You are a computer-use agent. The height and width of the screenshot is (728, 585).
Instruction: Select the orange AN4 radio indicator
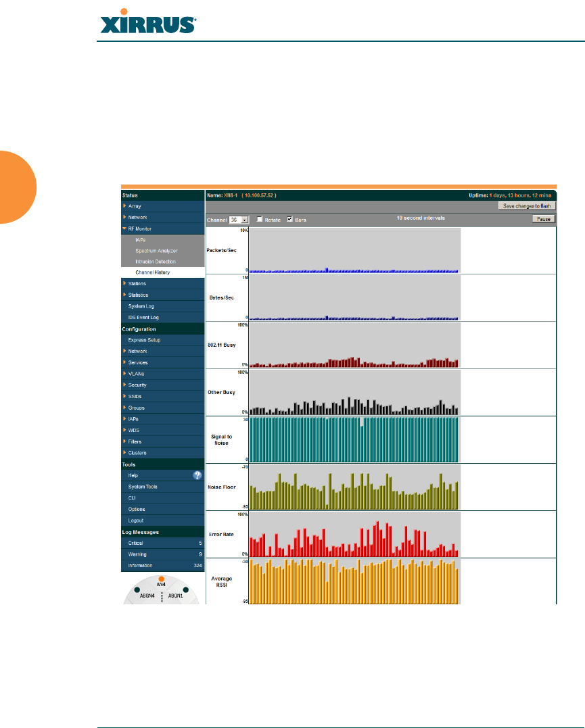pos(161,579)
